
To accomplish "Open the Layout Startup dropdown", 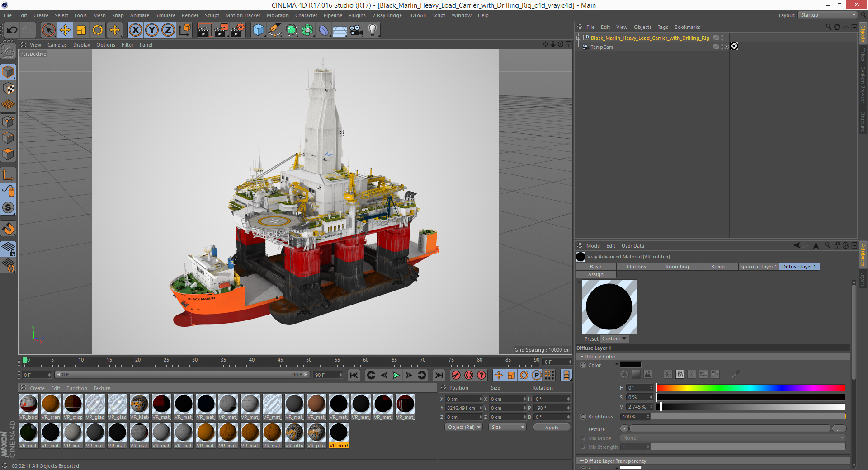I will click(828, 15).
